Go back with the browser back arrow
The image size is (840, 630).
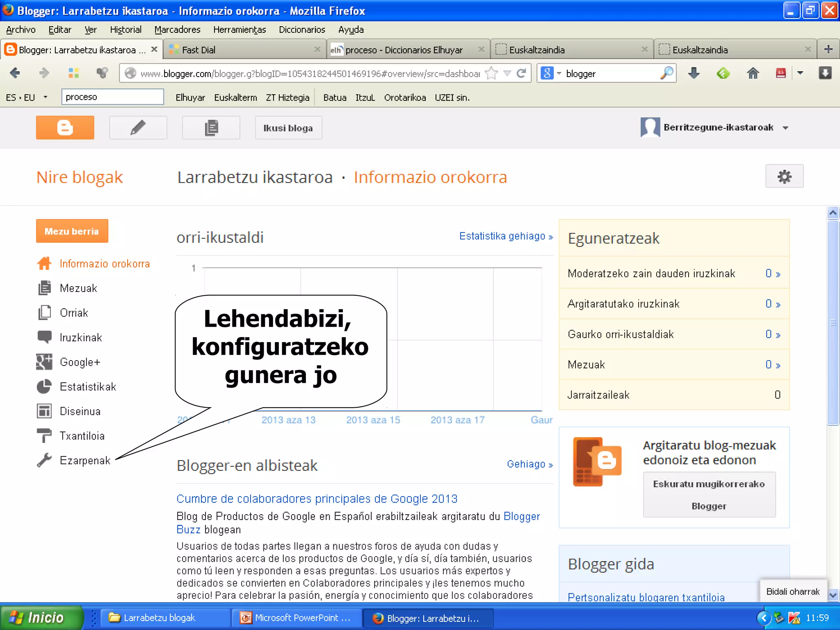tap(15, 73)
